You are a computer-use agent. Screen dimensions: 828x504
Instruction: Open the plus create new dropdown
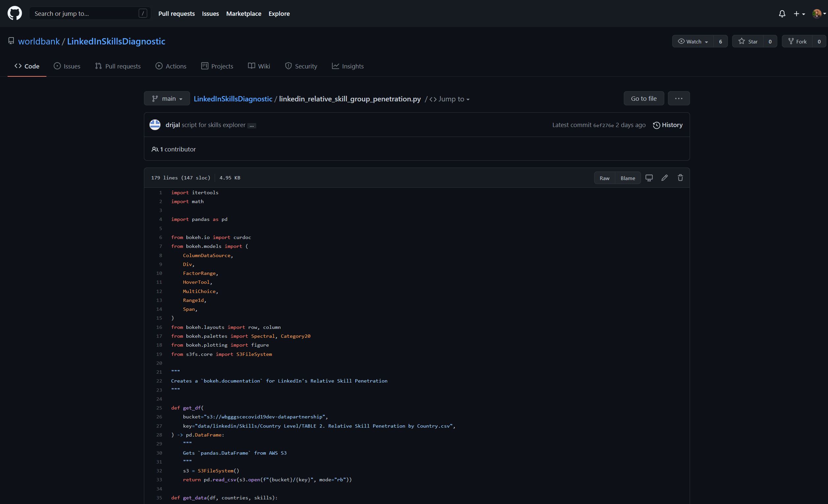pos(799,14)
